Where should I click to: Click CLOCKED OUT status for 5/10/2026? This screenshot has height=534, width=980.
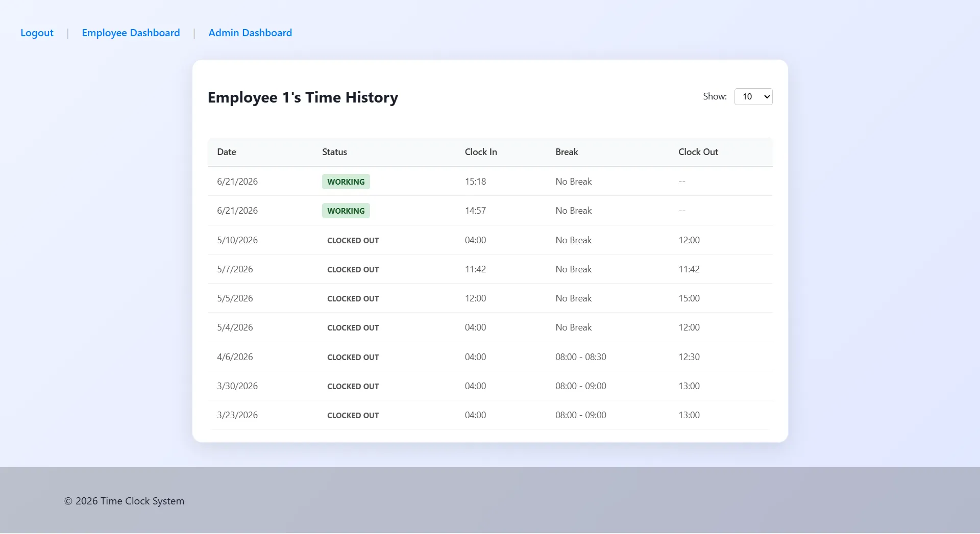point(353,240)
